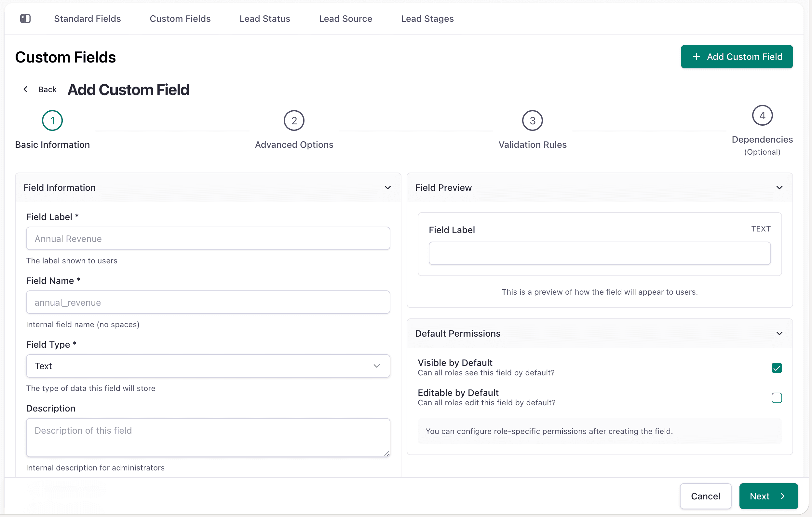812x517 pixels.
Task: Click the 'Can all roles see this field' text
Action: click(x=486, y=373)
